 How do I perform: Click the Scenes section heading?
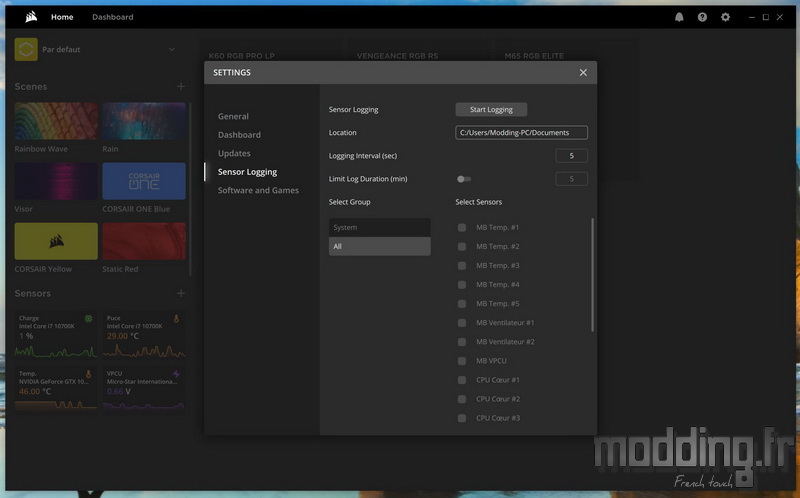31,86
